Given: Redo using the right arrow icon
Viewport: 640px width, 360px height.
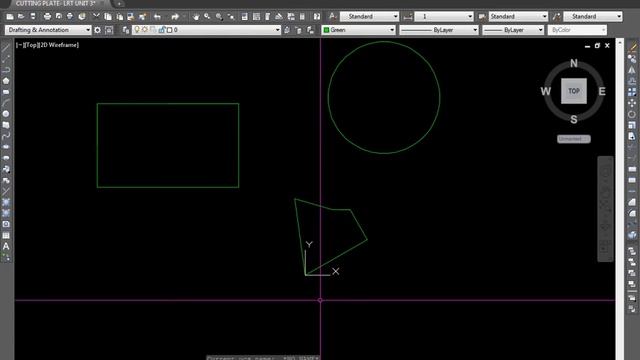Looking at the screenshot, I should point(175,17).
